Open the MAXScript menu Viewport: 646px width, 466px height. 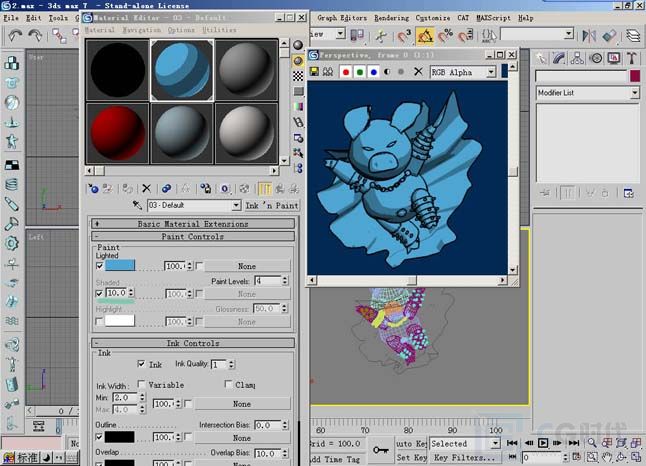tap(493, 18)
